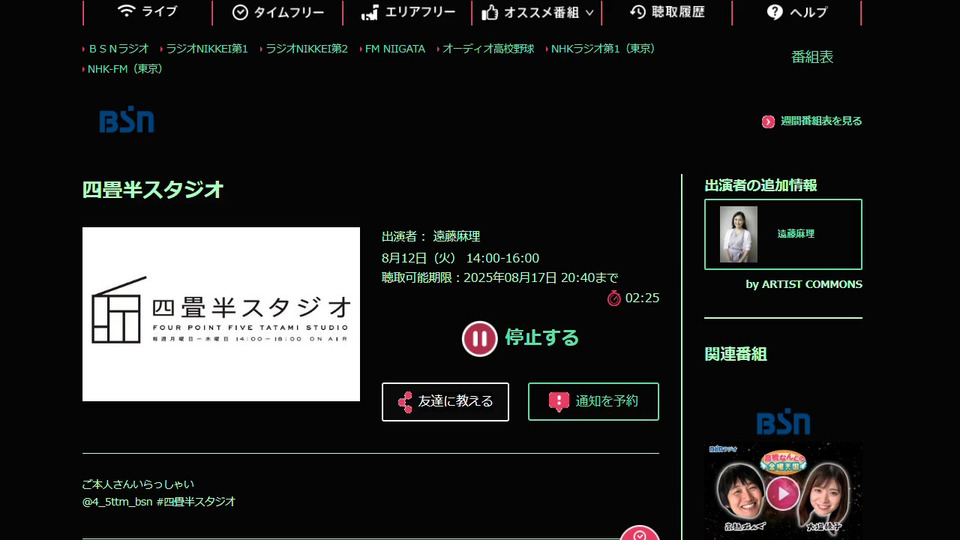
Task: Click the program title 四畳半スタジオ
Action: pyautogui.click(x=153, y=190)
